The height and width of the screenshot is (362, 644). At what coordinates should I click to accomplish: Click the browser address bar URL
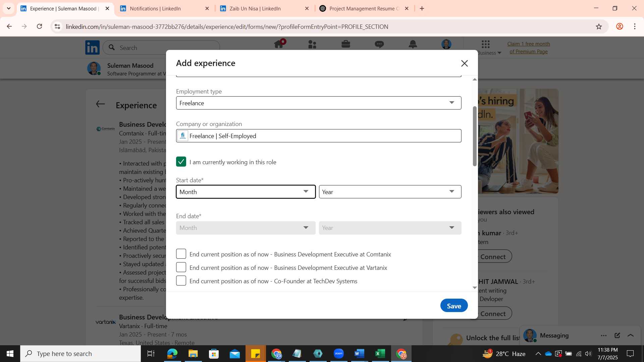point(227,26)
